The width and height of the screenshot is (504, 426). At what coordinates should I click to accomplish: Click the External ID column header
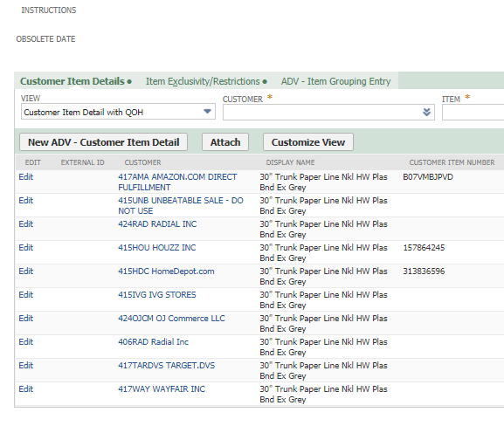tap(83, 162)
